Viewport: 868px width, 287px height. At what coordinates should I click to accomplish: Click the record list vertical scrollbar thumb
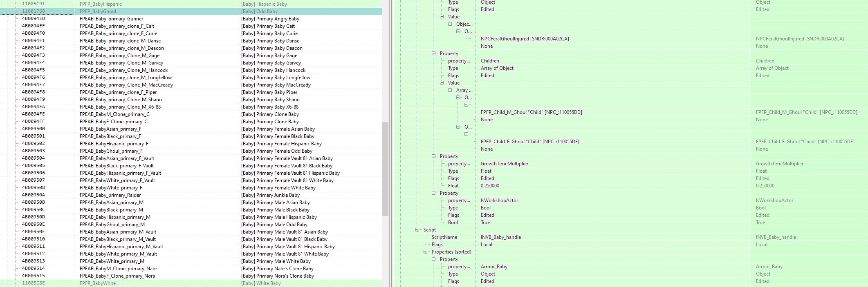pyautogui.click(x=385, y=169)
